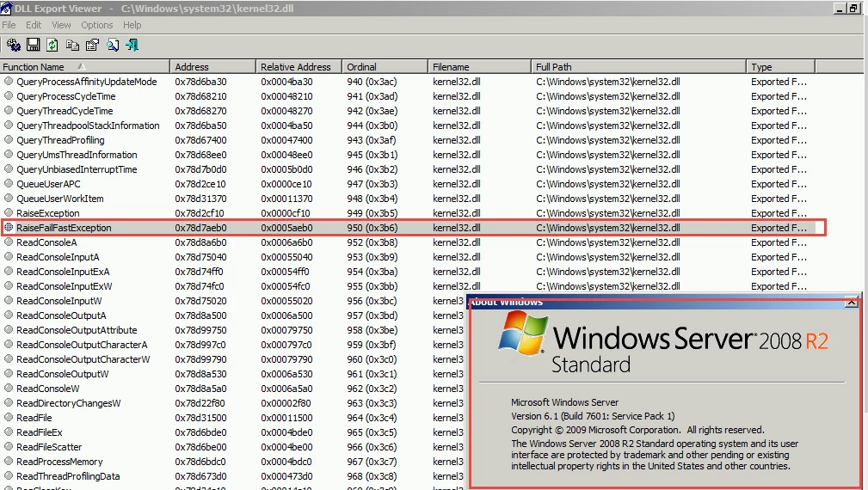The height and width of the screenshot is (490, 868).
Task: Select the ReadConsoleOutputW function name
Action: 63,374
